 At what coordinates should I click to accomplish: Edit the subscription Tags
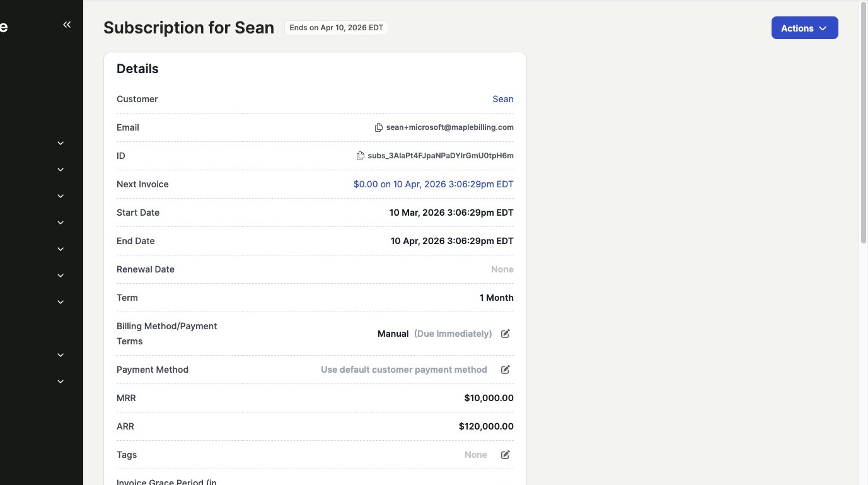click(505, 455)
